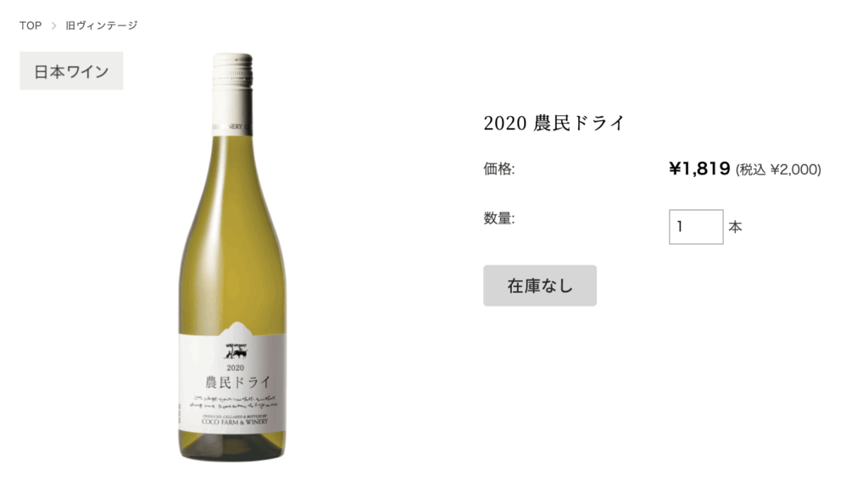The image size is (868, 492).
Task: Click the tree-and-animals logo on bottle label
Action: click(x=236, y=351)
